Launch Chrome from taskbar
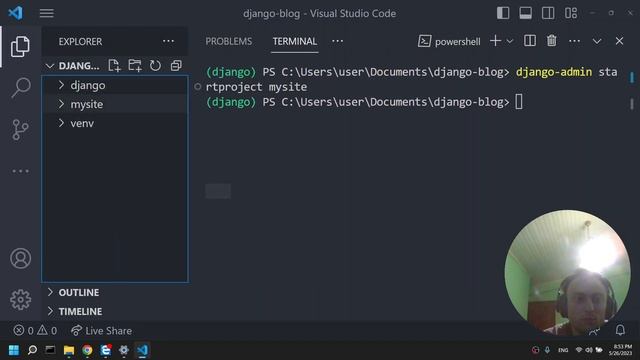 (87, 350)
